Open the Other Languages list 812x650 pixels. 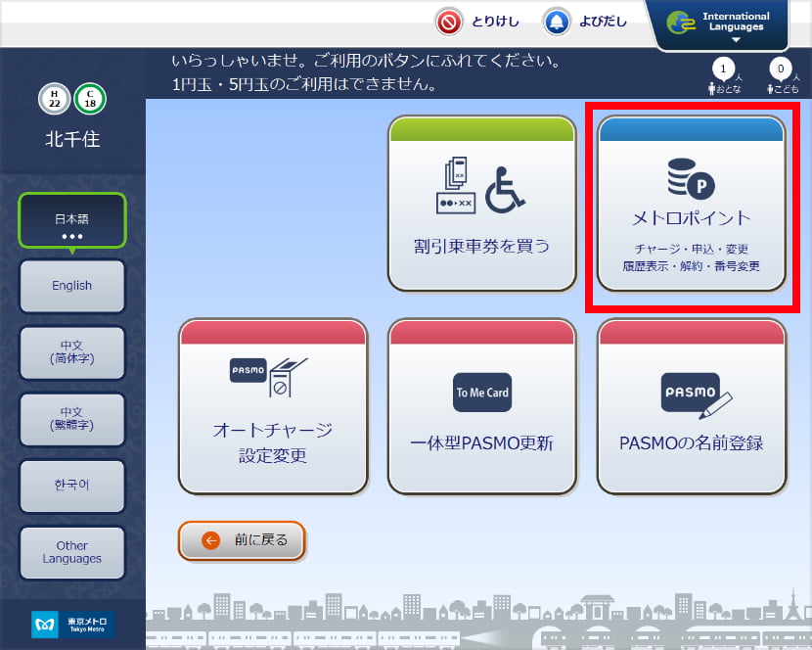tap(71, 552)
